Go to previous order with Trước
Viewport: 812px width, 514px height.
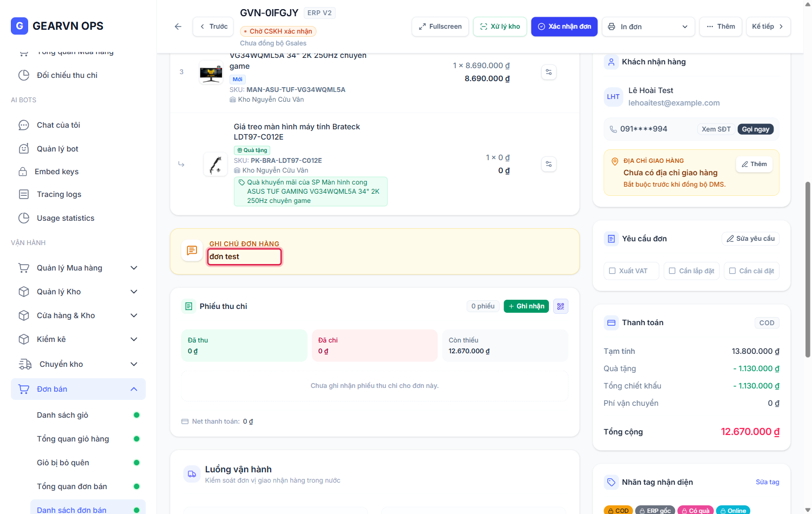tap(213, 27)
